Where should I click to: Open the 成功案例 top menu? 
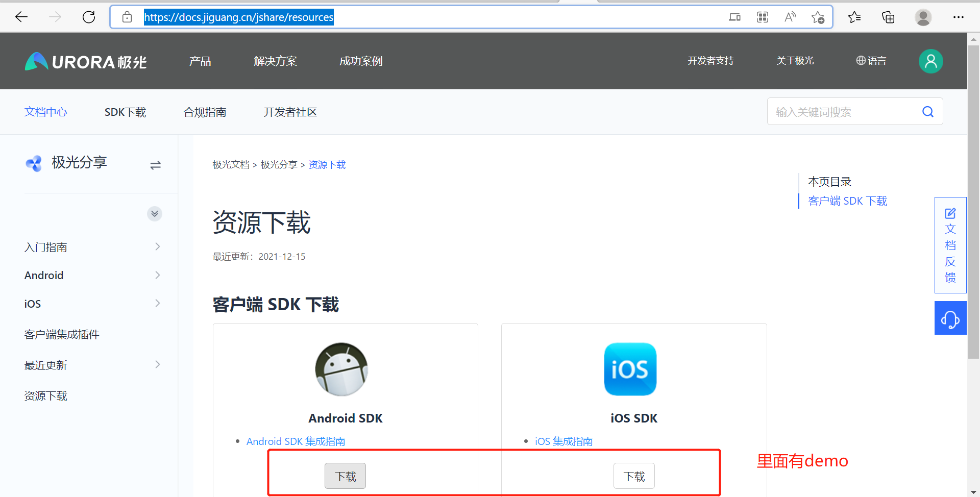click(x=361, y=61)
